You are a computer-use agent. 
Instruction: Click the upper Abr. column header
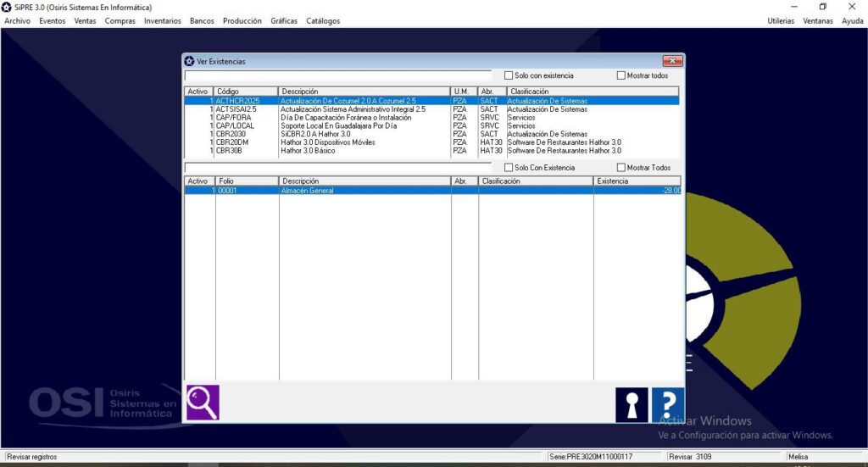pyautogui.click(x=492, y=92)
